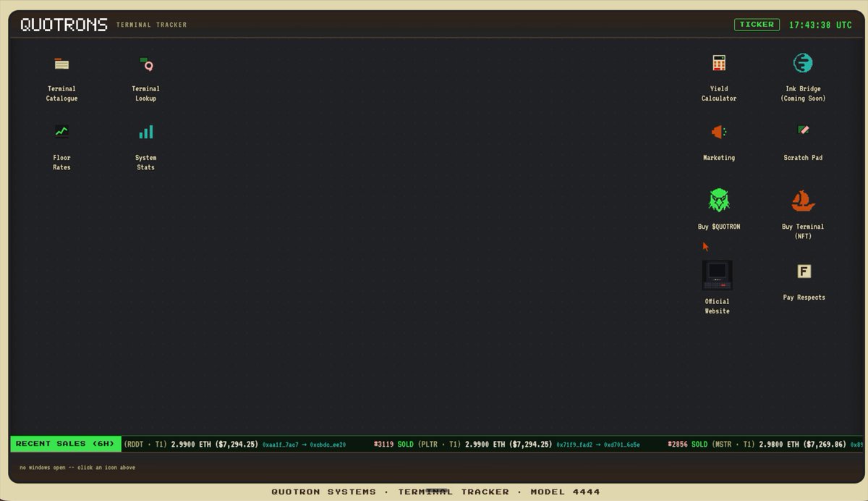
Task: Click the (PLTR · T1) ticker label
Action: 439,445
